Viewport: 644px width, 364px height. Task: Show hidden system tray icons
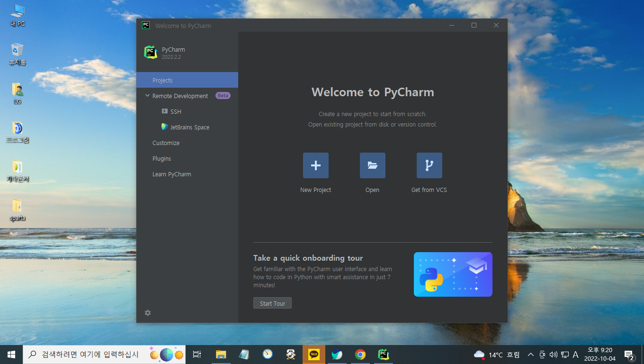click(531, 355)
